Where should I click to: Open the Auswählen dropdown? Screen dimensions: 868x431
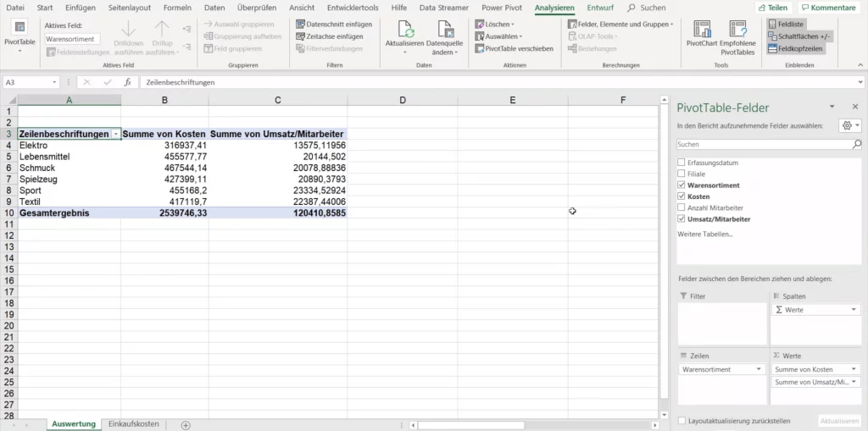498,36
